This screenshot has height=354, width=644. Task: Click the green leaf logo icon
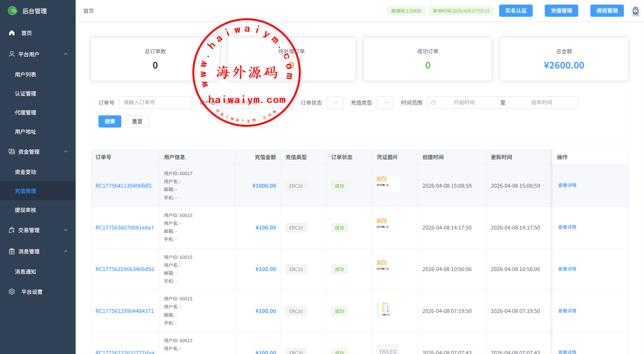pos(13,11)
